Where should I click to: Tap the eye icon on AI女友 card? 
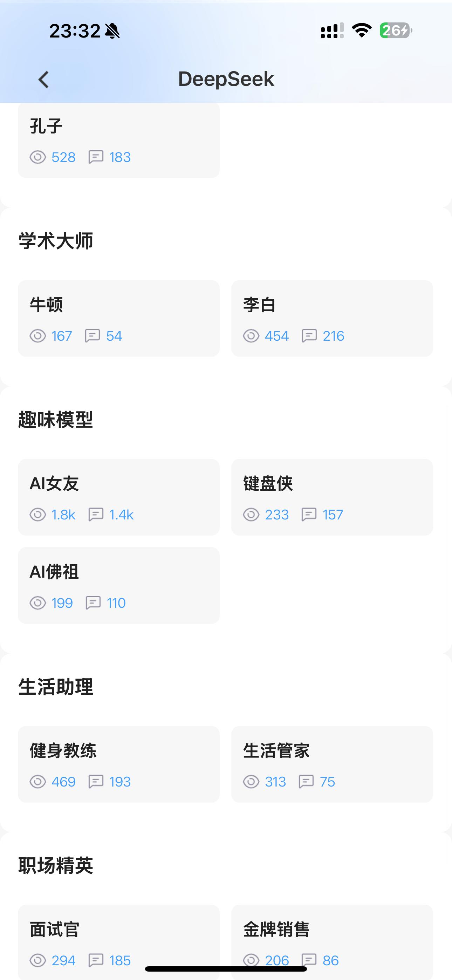point(38,515)
